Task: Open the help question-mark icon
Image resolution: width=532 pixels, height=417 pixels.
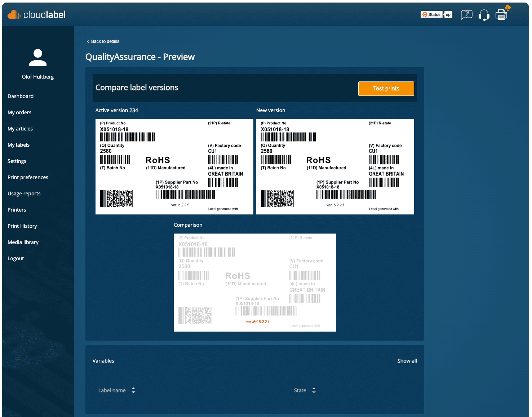Action: (x=466, y=14)
